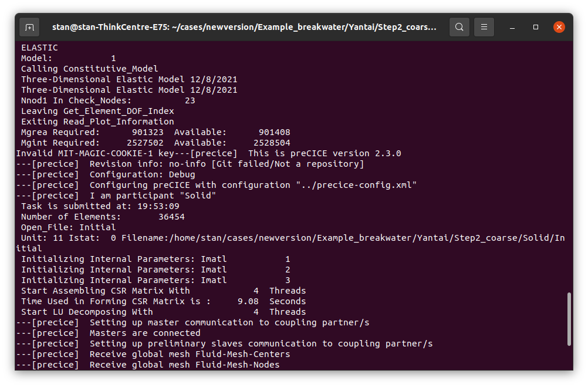This screenshot has width=588, height=387.
Task: Click 'Revision info: no-info' line
Action: click(190, 164)
